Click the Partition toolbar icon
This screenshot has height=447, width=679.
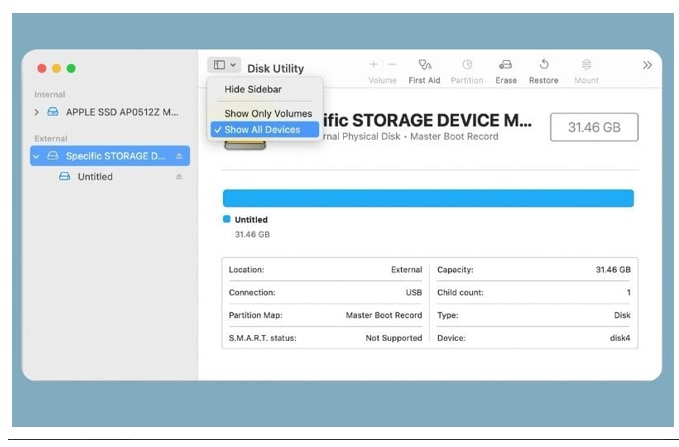pos(466,65)
